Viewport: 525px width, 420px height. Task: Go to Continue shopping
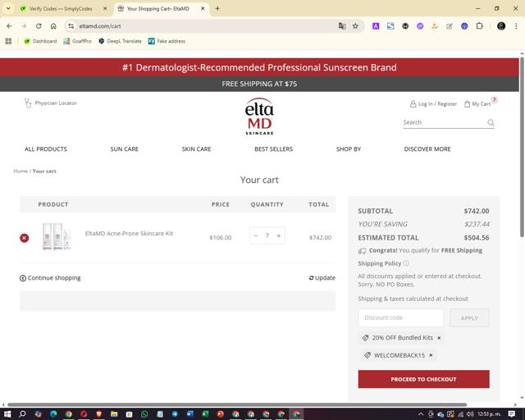50,278
